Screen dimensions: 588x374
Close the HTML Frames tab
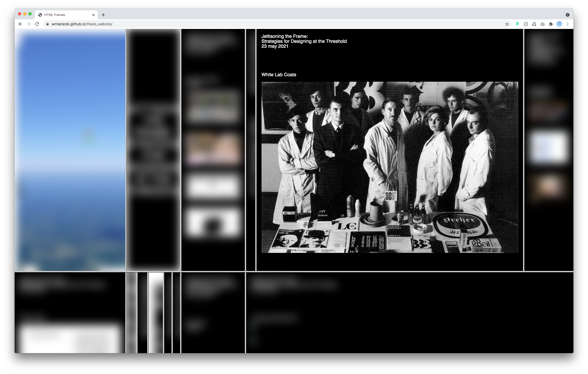pos(93,15)
